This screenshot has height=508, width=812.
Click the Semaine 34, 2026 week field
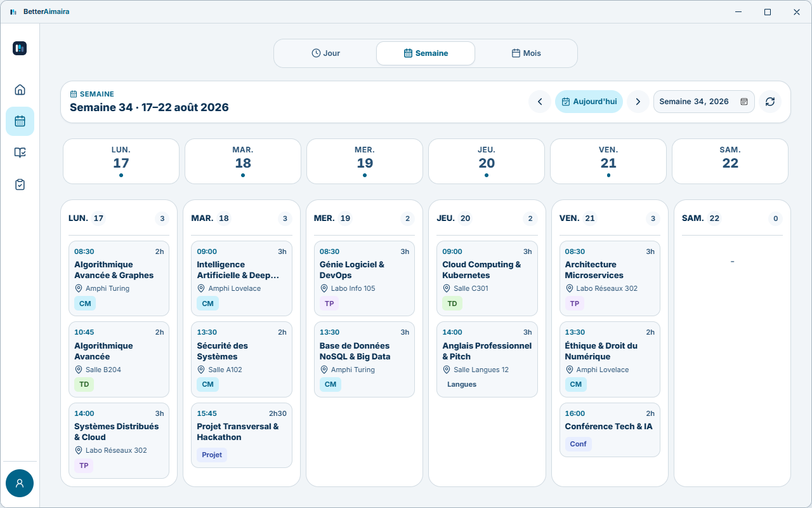704,102
